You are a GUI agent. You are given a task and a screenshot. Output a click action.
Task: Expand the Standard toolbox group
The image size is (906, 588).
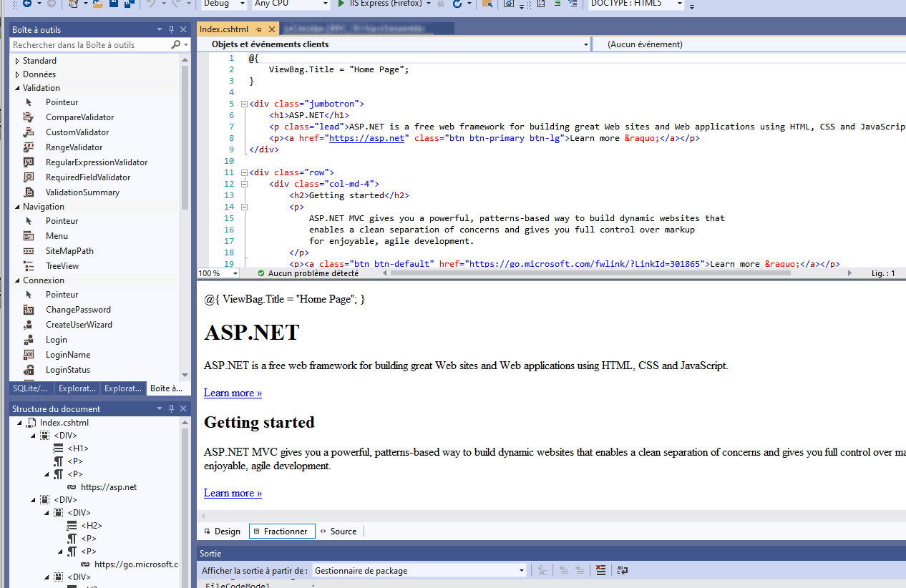pos(17,61)
